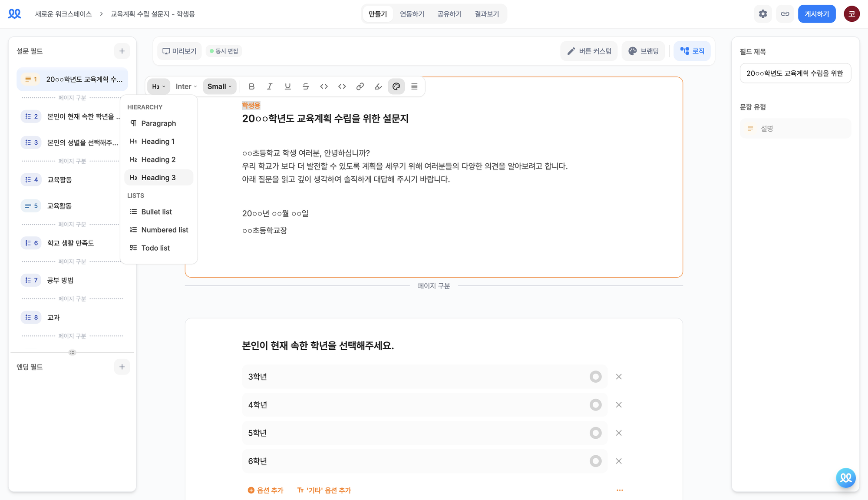Select the 3학년 radio option
868x500 pixels.
595,377
